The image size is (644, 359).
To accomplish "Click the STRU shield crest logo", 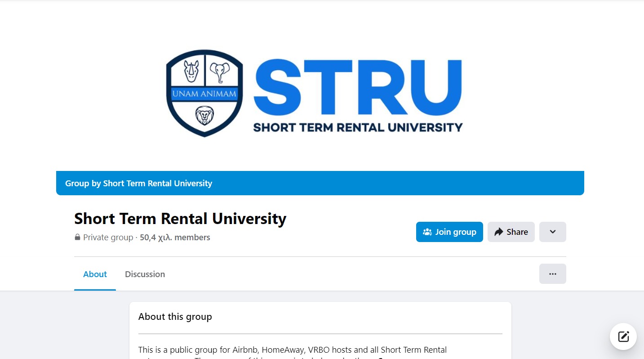I will [x=204, y=93].
